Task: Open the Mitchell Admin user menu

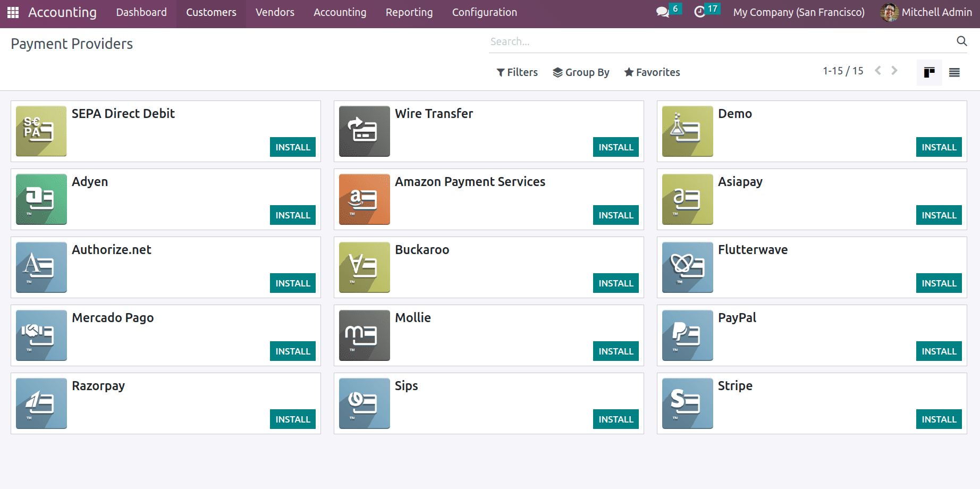Action: click(926, 12)
